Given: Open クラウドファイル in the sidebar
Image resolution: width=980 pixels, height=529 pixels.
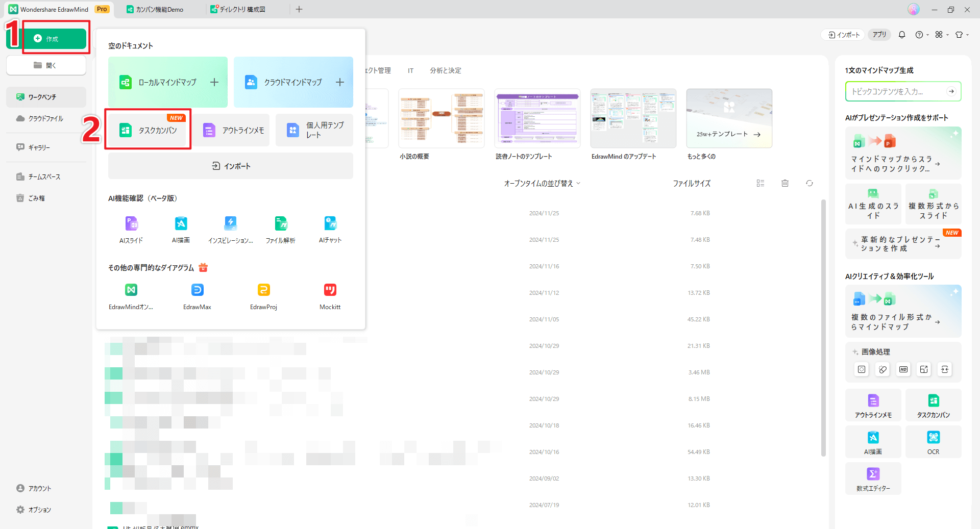Looking at the screenshot, I should pos(46,118).
